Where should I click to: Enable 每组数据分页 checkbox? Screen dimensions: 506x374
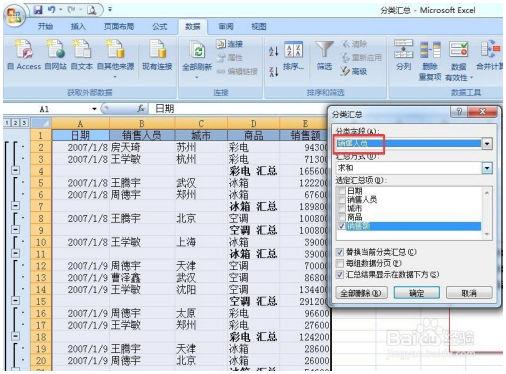pyautogui.click(x=340, y=263)
